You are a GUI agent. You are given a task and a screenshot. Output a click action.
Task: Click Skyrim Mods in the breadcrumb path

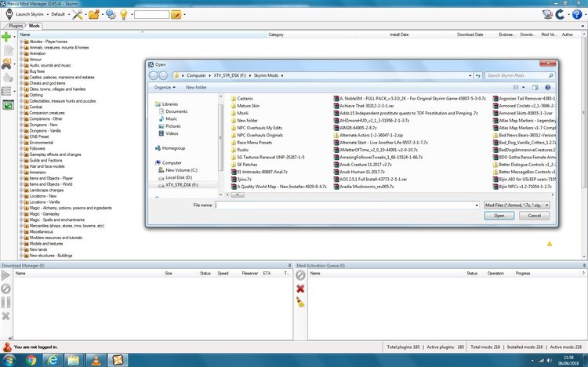click(266, 75)
